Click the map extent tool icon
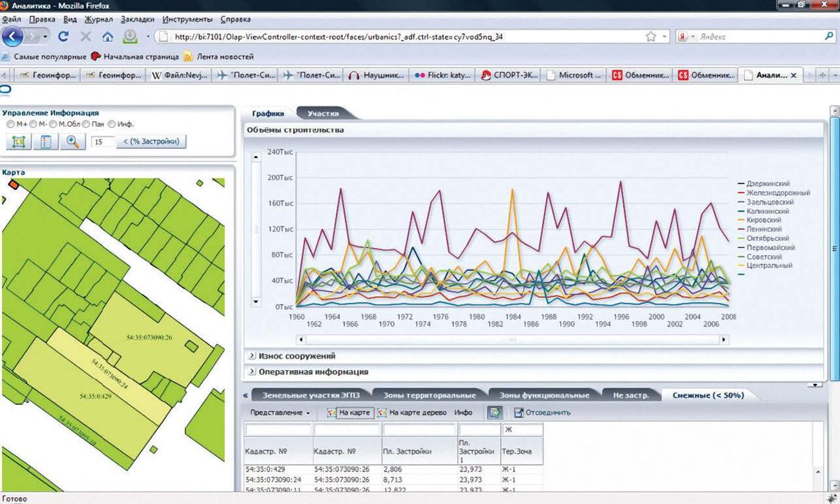840x504 pixels. click(x=18, y=141)
